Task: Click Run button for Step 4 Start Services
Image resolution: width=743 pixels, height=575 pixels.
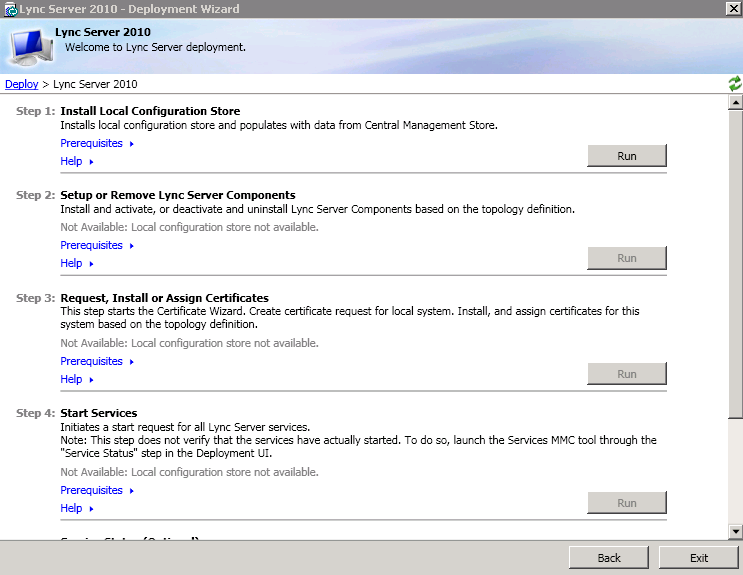Action: pyautogui.click(x=626, y=502)
